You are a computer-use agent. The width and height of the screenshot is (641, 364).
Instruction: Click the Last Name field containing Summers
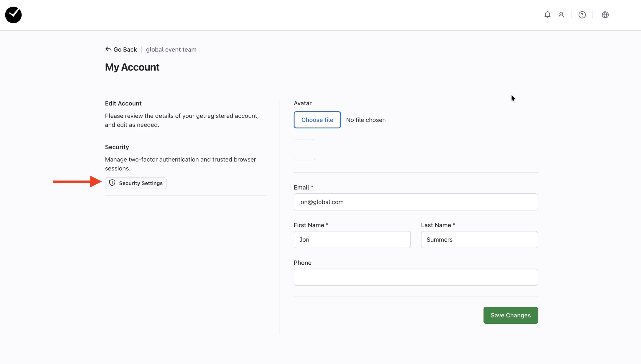coord(479,240)
